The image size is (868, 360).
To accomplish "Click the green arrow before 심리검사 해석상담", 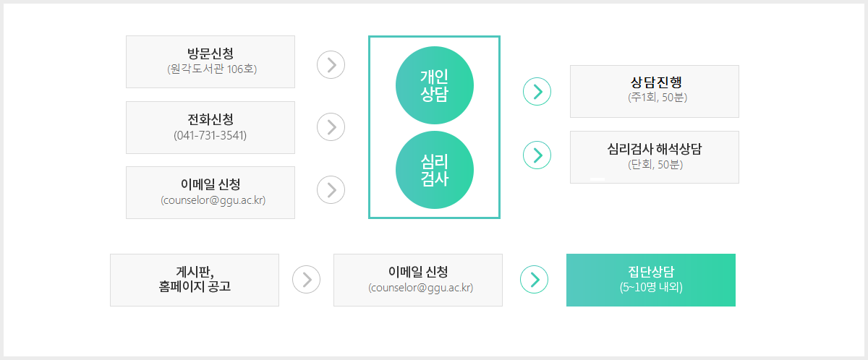I will tap(537, 155).
